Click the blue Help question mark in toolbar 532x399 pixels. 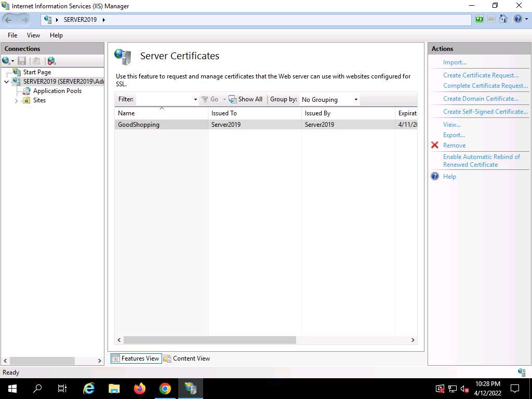[x=517, y=19]
